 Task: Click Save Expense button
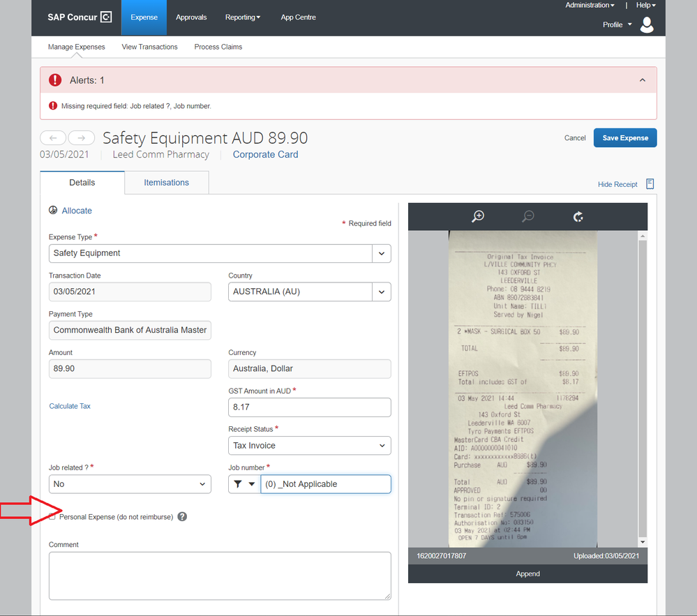pyautogui.click(x=625, y=137)
